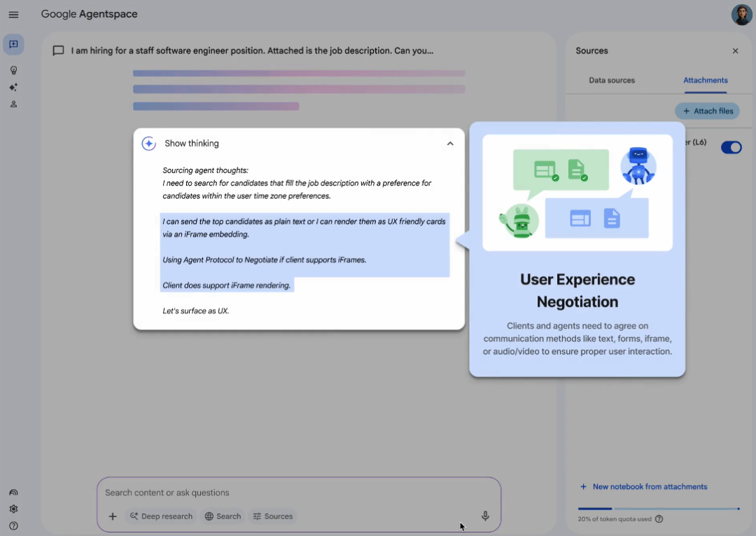
Task: Collapse the Show thinking section chevron
Action: [x=450, y=144]
